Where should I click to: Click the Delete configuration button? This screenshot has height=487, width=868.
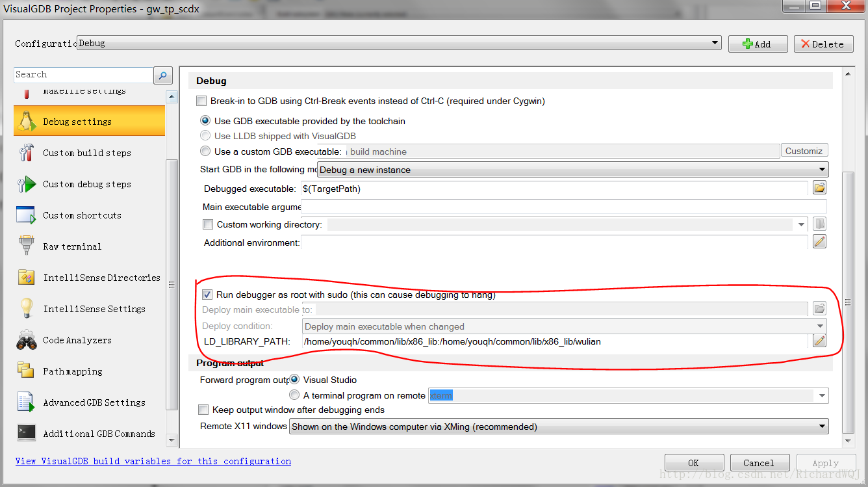[x=823, y=44]
